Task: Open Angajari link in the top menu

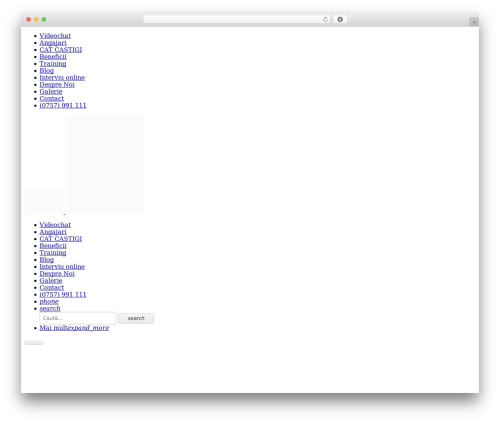Action: click(x=53, y=43)
